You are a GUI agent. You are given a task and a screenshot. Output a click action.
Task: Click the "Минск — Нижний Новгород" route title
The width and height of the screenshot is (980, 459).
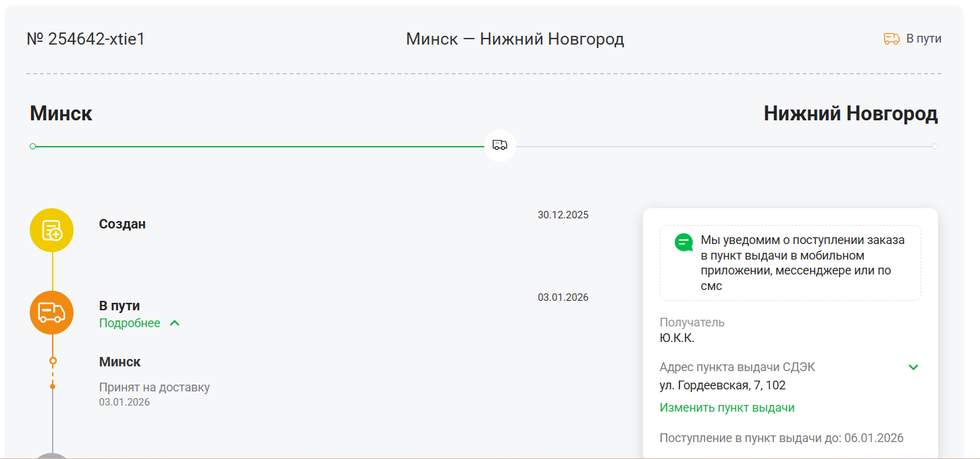click(x=515, y=39)
